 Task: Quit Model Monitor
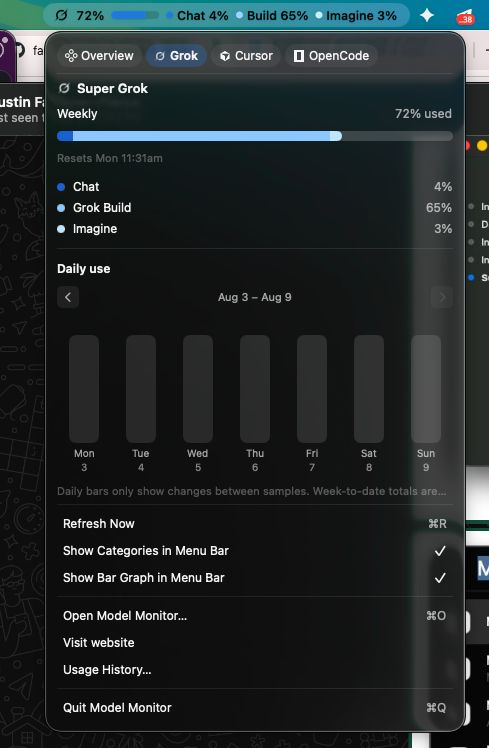[255, 707]
